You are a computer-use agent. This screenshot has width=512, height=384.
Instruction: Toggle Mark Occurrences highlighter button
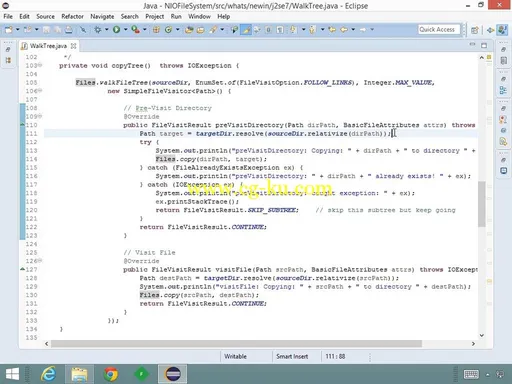246,30
